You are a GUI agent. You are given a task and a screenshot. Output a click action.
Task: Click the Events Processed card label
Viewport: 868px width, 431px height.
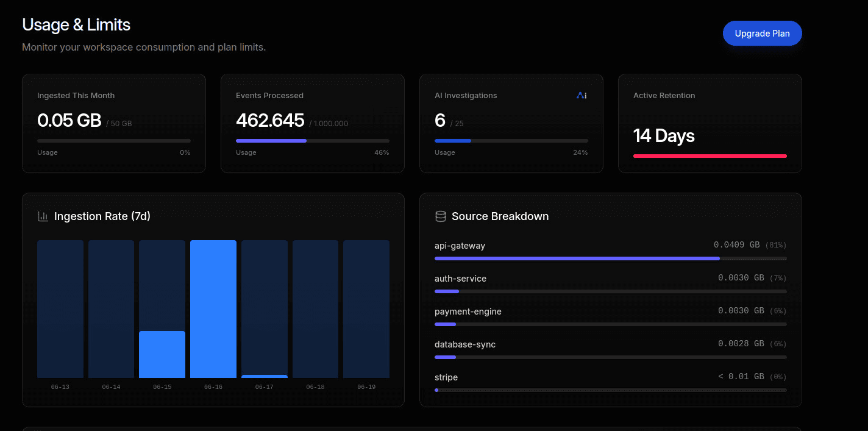(269, 96)
